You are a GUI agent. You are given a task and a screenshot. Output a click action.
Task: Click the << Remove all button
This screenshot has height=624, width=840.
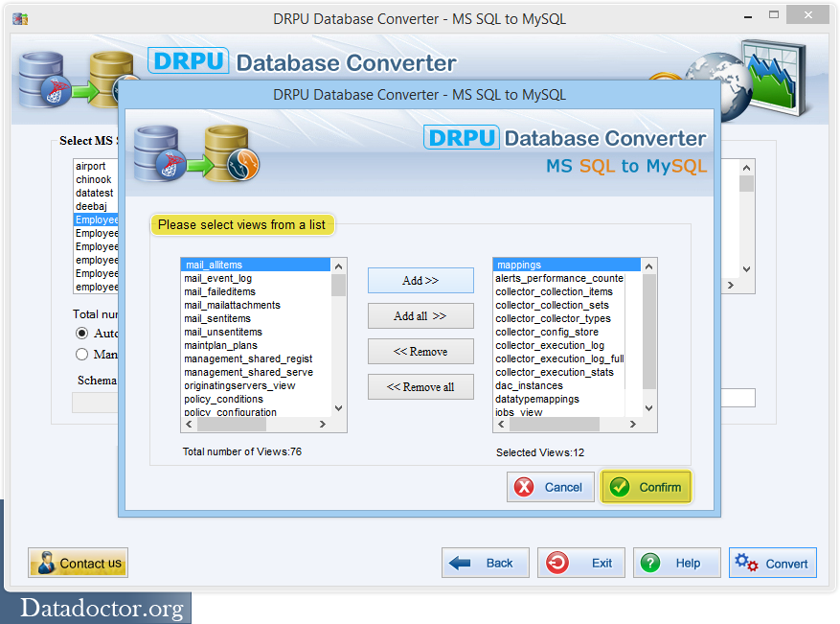(x=420, y=387)
